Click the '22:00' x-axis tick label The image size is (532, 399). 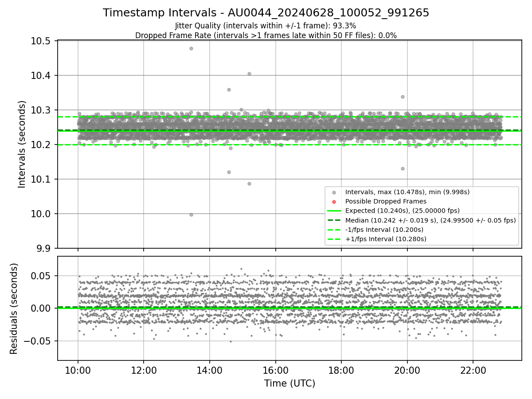tap(473, 370)
